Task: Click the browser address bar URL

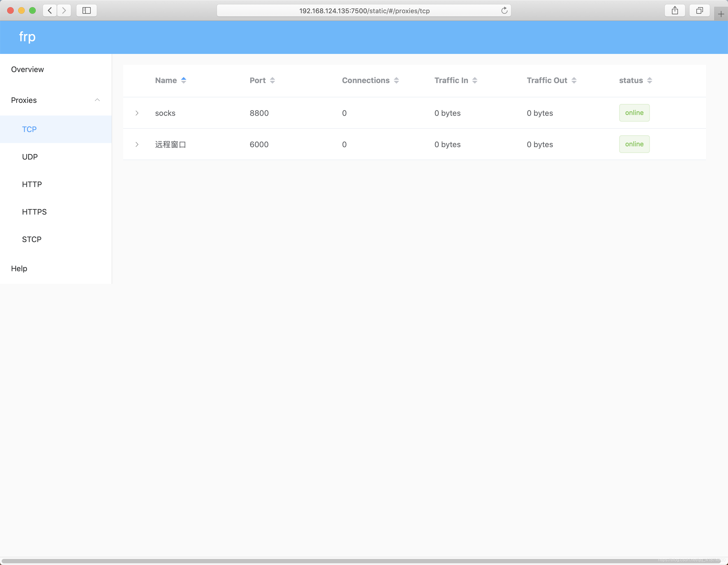Action: point(364,11)
